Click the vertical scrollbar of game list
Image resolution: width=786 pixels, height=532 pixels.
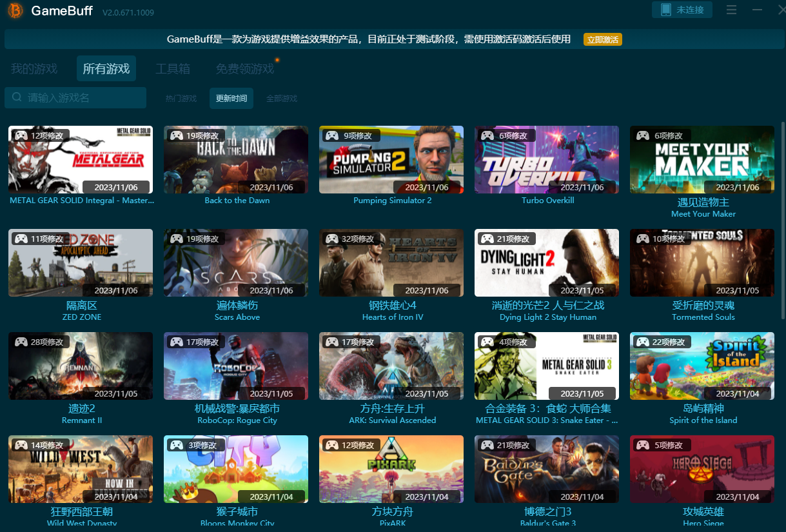783,219
